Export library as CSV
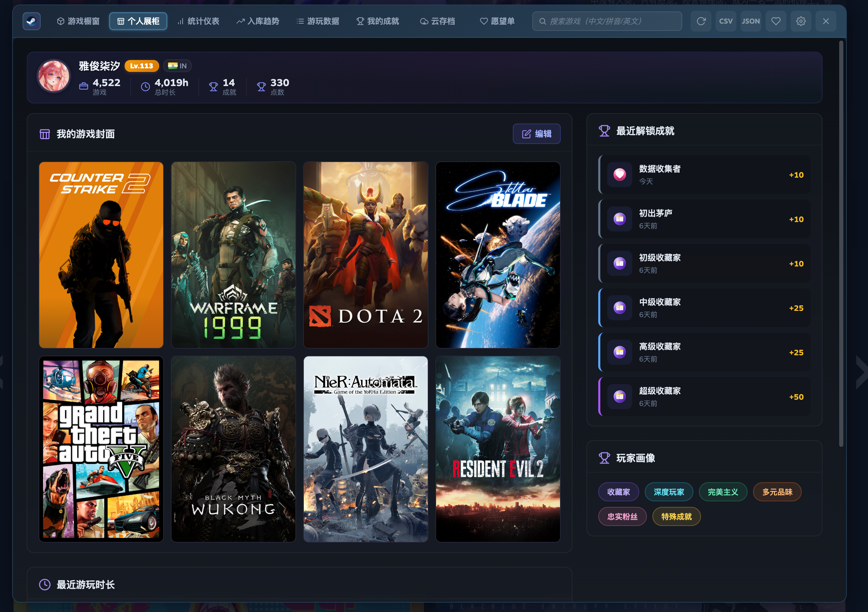The width and height of the screenshot is (868, 612). click(726, 21)
